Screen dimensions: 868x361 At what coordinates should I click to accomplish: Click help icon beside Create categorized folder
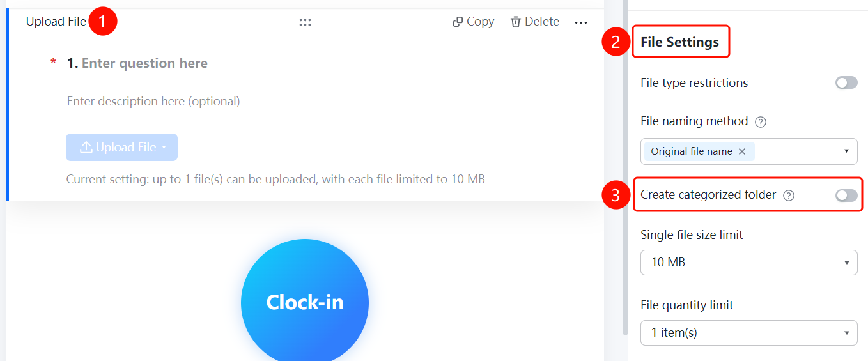pyautogui.click(x=789, y=196)
